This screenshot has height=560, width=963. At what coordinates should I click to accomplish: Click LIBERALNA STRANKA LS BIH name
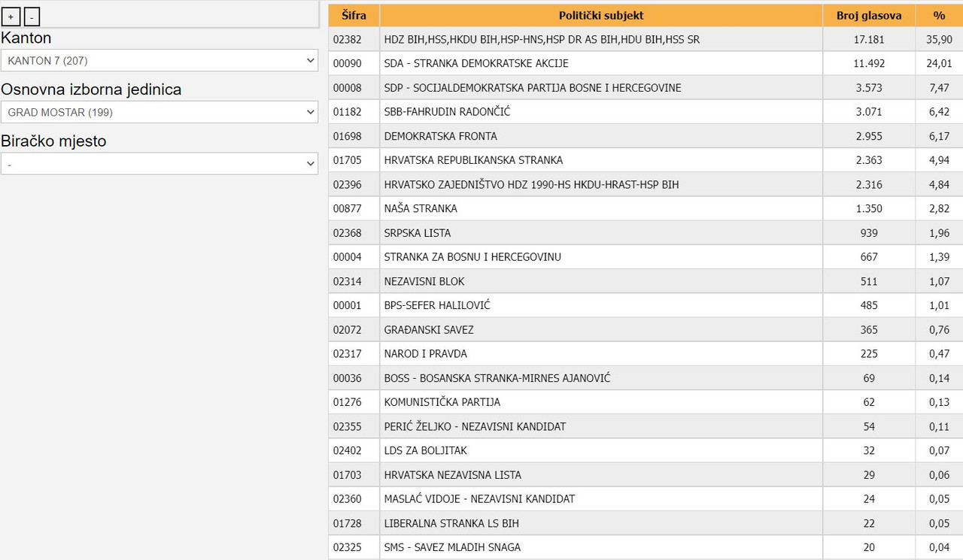point(451,523)
